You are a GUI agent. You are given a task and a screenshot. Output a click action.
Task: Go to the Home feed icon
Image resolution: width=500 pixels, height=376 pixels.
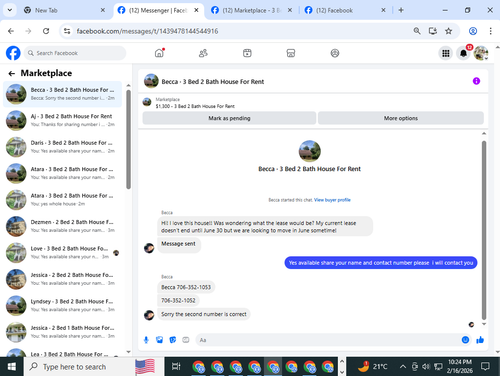point(159,53)
